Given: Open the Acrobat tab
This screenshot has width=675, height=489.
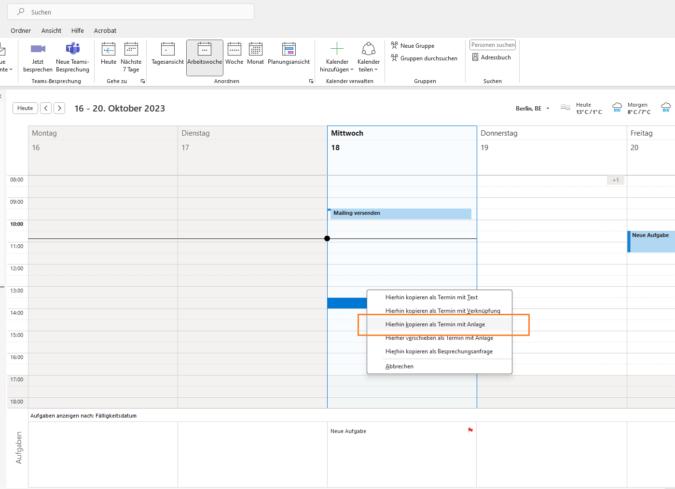Looking at the screenshot, I should click(105, 31).
